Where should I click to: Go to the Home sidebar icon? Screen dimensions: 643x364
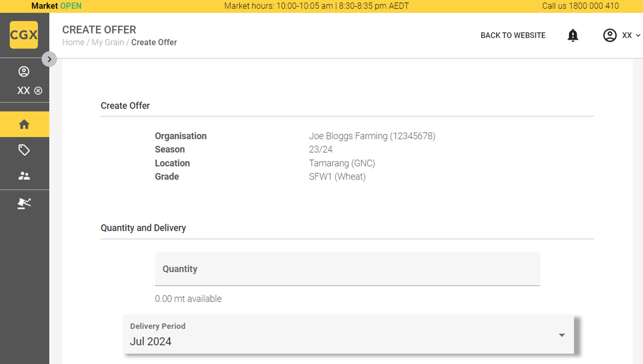point(24,124)
